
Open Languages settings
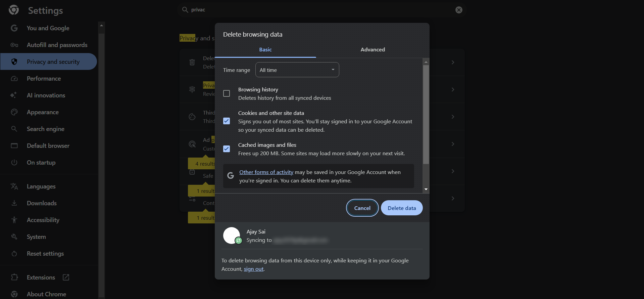(x=49, y=186)
